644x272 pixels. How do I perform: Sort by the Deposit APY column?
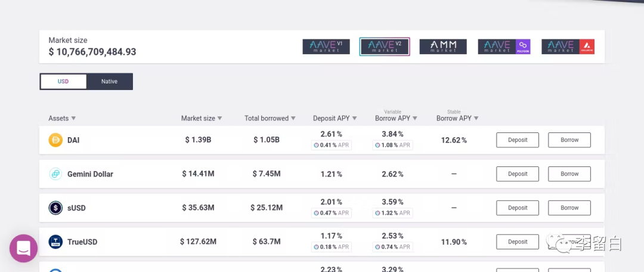coord(335,118)
